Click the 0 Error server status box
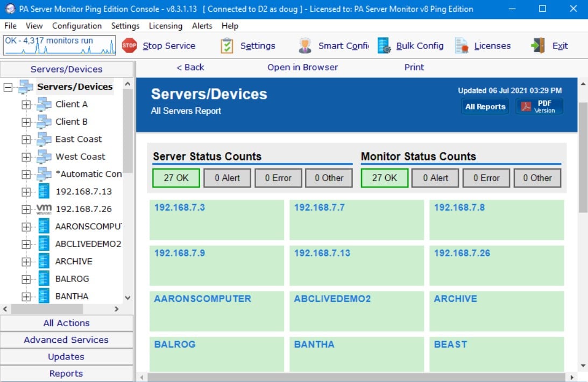The height and width of the screenshot is (382, 588). pyautogui.click(x=278, y=178)
